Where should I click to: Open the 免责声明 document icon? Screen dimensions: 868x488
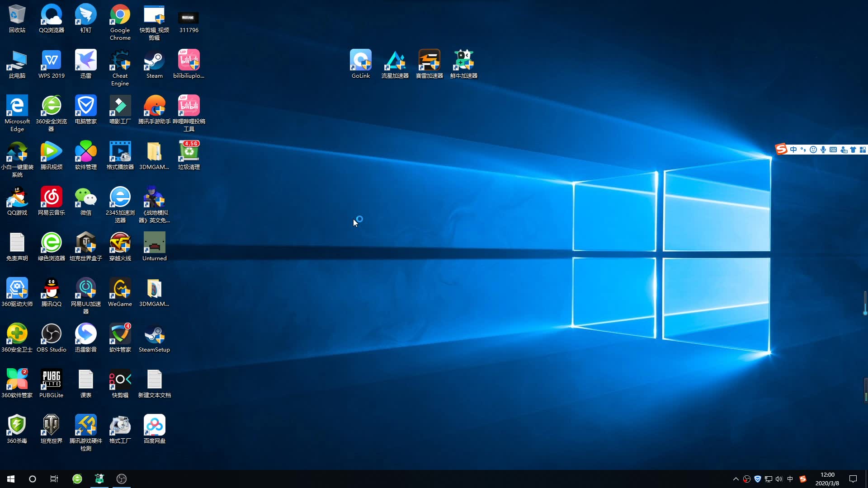(17, 247)
